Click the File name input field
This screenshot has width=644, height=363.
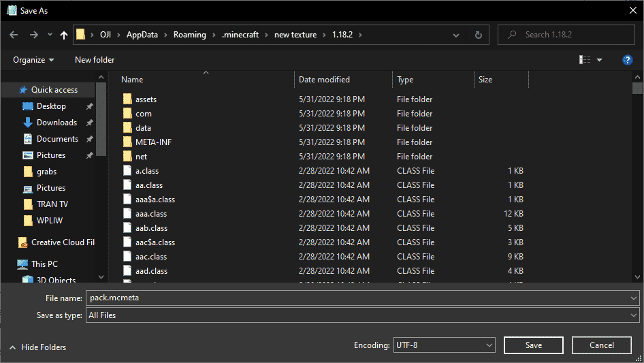point(357,298)
